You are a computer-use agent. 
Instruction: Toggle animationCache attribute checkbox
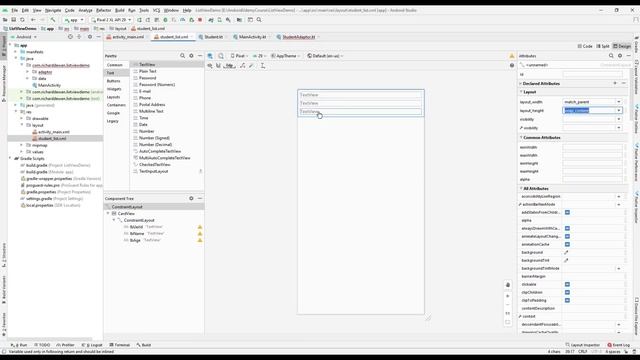pyautogui.click(x=567, y=244)
